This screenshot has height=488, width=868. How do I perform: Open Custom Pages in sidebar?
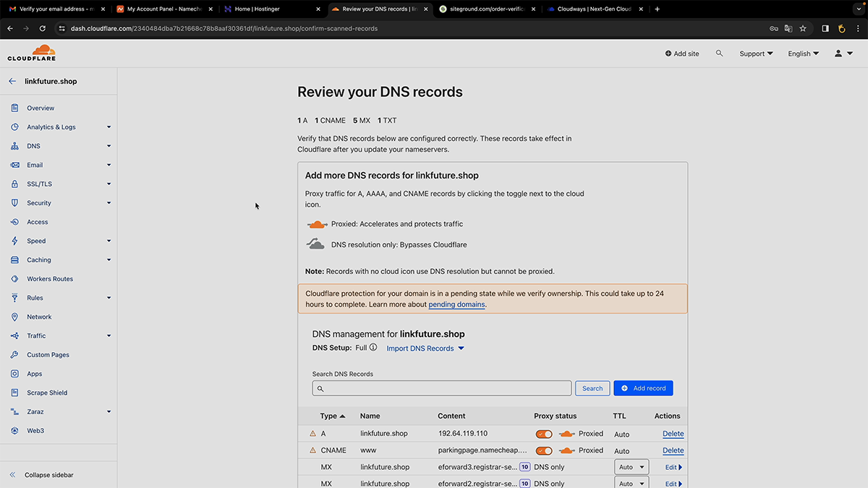(48, 355)
